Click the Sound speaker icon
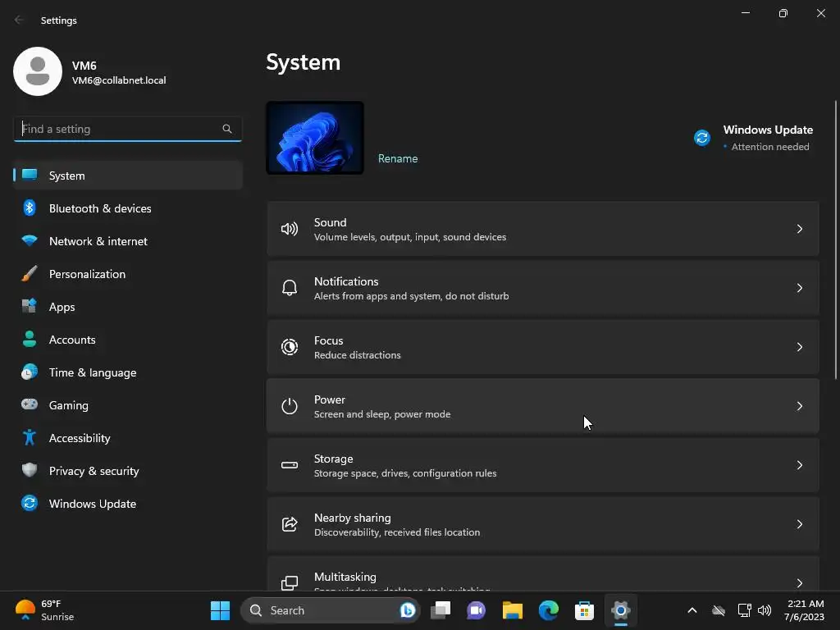 coord(290,230)
